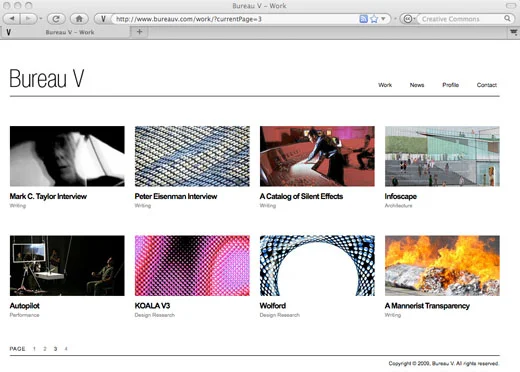Click Architecture label under Infoscape

[398, 206]
